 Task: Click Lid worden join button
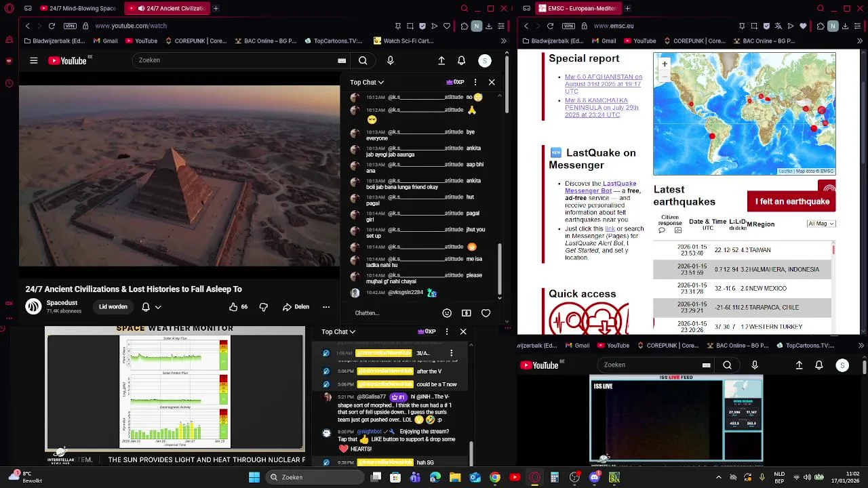pyautogui.click(x=113, y=306)
